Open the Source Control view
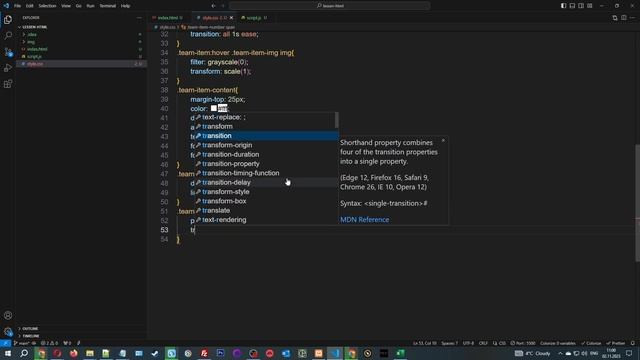 [x=8, y=52]
